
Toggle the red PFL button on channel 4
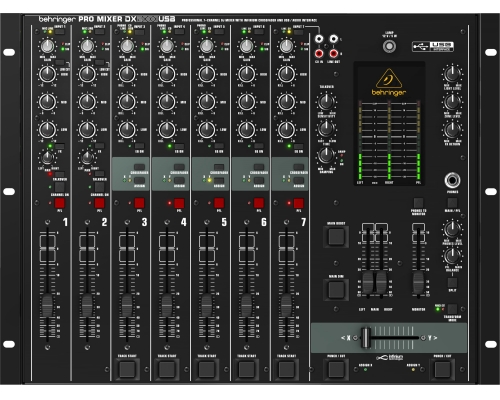pyautogui.click(x=179, y=203)
